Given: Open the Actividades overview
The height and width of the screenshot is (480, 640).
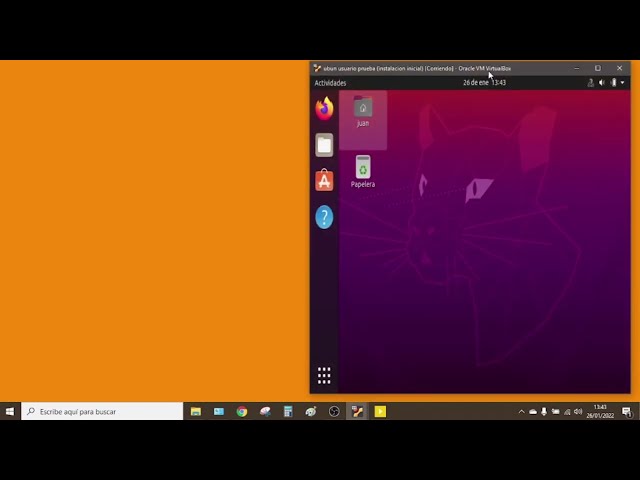Looking at the screenshot, I should pyautogui.click(x=330, y=83).
